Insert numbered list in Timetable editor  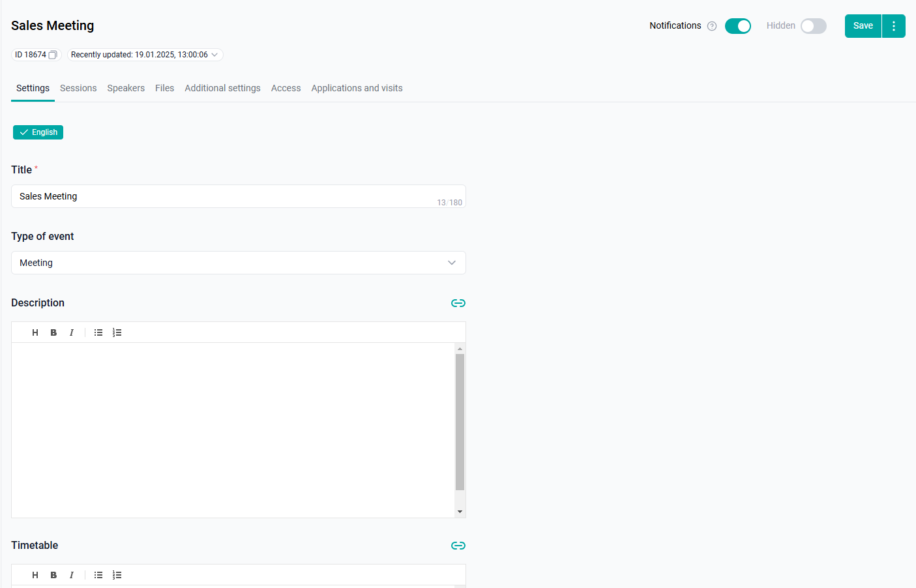(117, 575)
